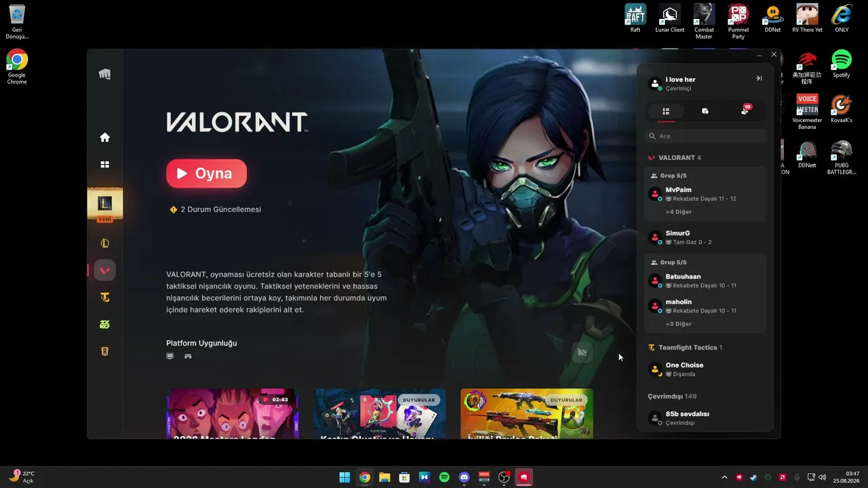Open the middle Duyurular news card
This screenshot has width=868, height=488.
tap(380, 413)
